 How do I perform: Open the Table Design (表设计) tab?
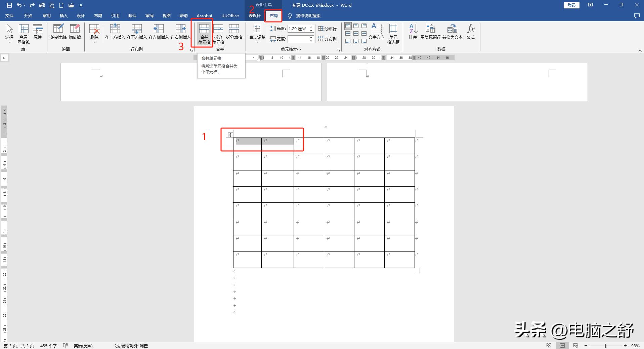click(254, 16)
